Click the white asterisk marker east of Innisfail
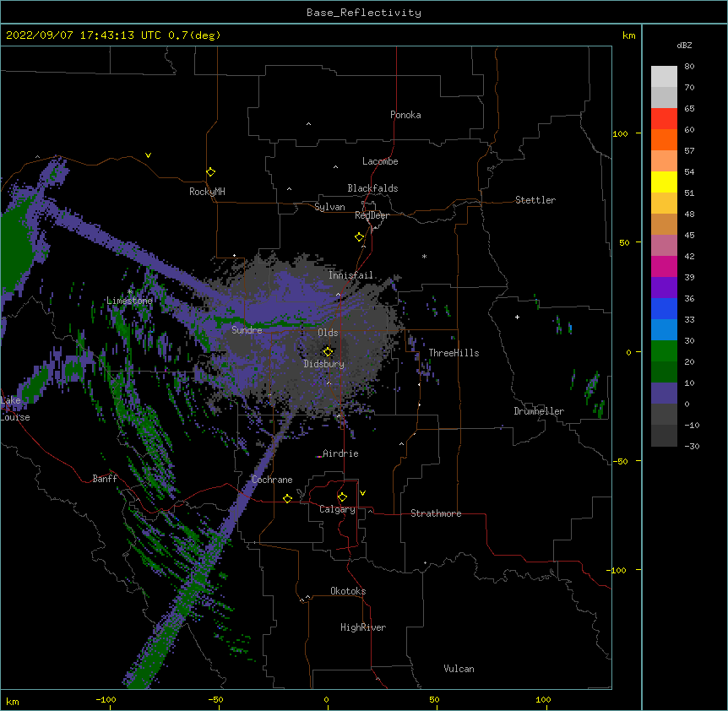The image size is (728, 711). pyautogui.click(x=424, y=257)
